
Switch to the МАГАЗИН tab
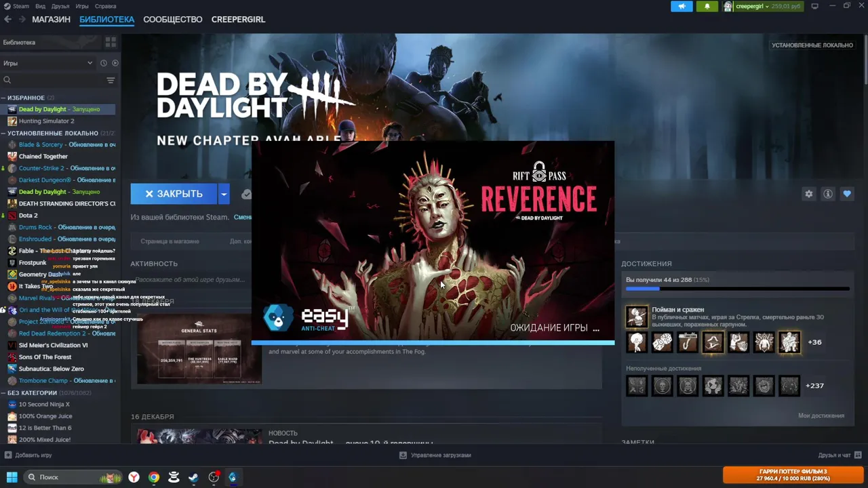(x=52, y=20)
